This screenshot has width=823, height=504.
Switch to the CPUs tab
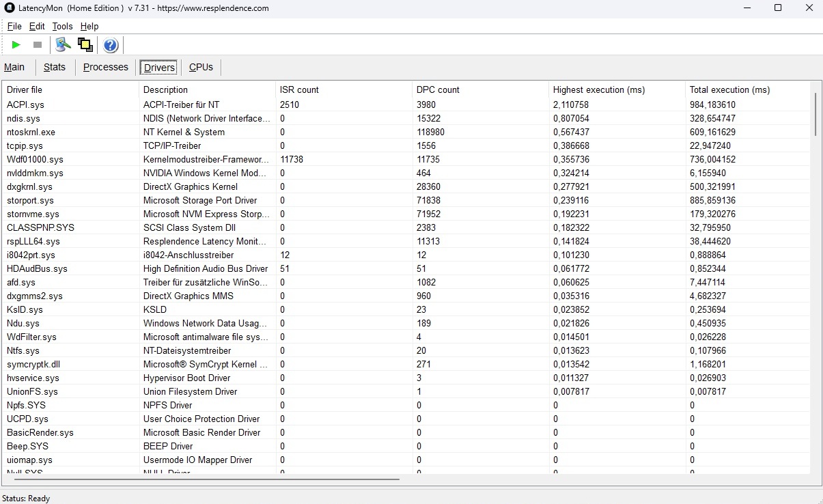pos(201,67)
